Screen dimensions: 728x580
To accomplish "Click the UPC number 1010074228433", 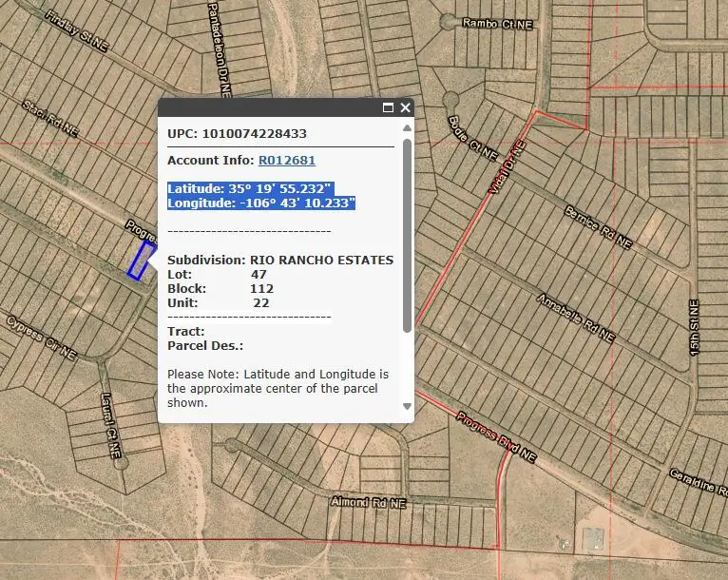I will (x=254, y=133).
